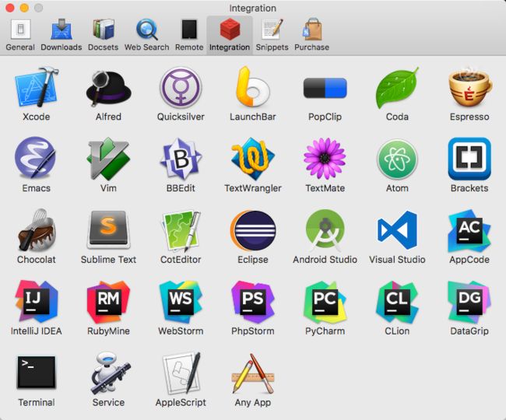Image resolution: width=506 pixels, height=420 pixels.
Task: Open the Downloads preferences tab
Action: (61, 35)
